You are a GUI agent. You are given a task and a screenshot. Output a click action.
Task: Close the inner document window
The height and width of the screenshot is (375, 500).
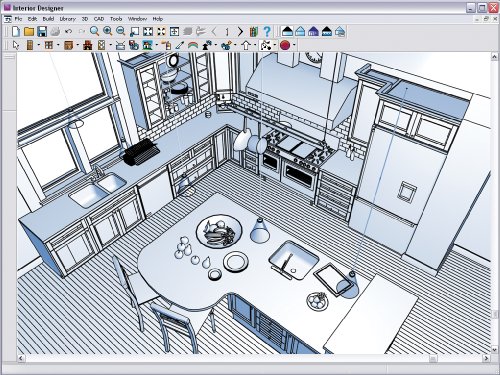pos(495,19)
